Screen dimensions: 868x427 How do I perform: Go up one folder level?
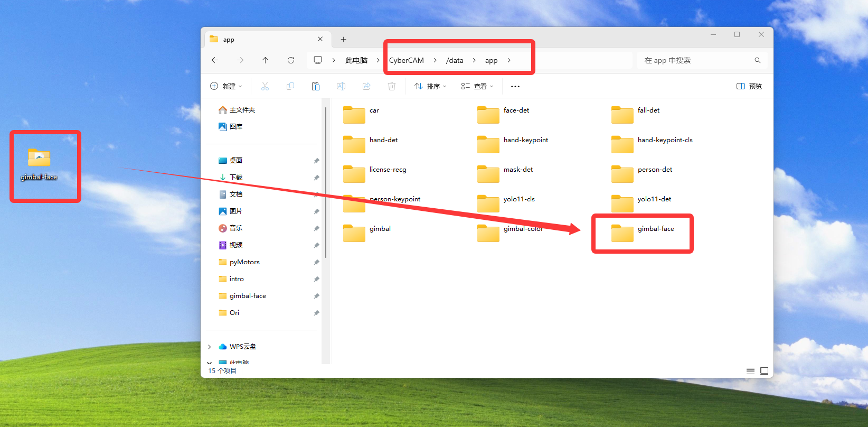point(266,60)
